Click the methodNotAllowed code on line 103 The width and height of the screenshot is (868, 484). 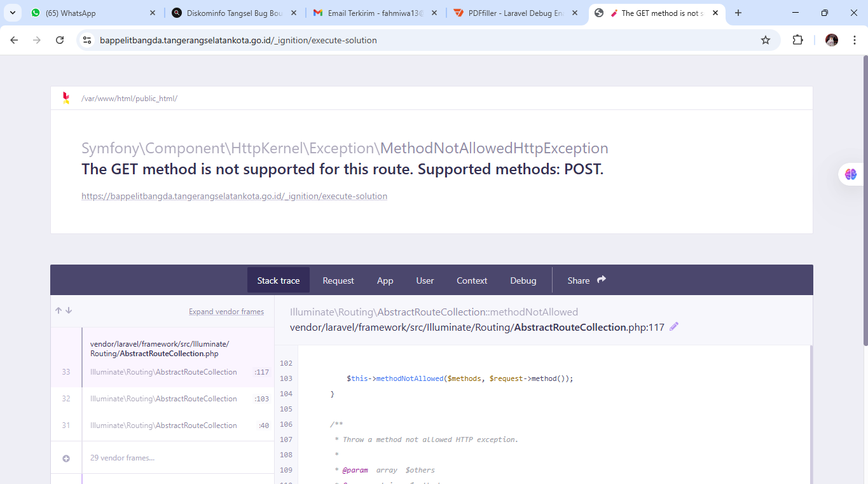point(460,378)
